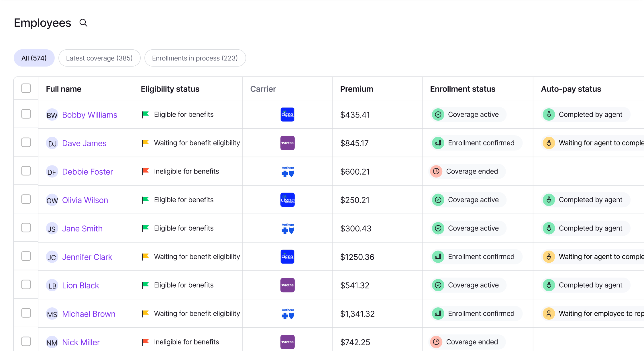Open the Enrollments in process view
Screen dimensions: 644x351
pyautogui.click(x=195, y=58)
